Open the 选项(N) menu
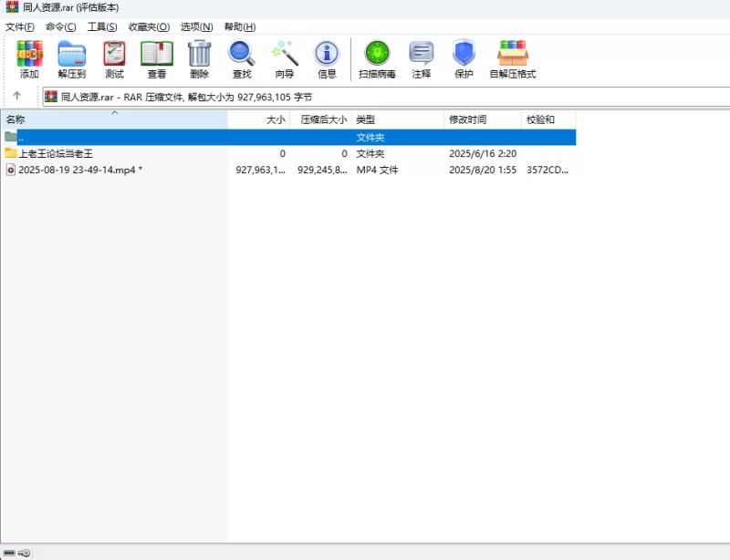Viewport: 730px width, 560px height. (197, 27)
